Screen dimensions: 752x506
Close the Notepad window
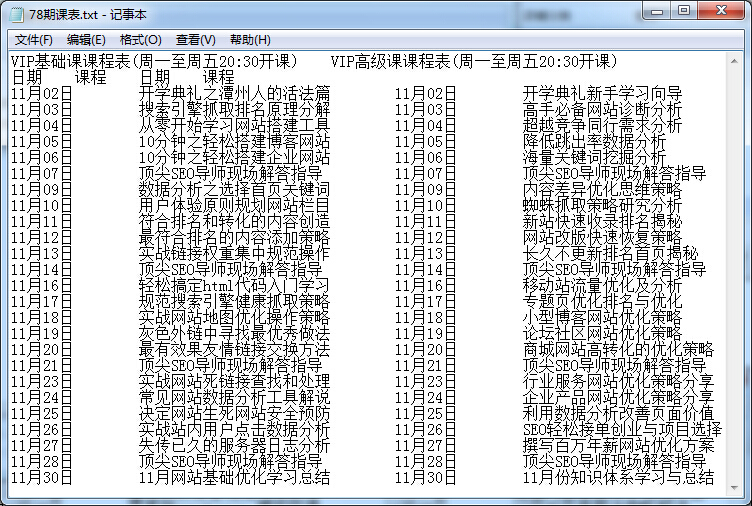click(x=721, y=11)
